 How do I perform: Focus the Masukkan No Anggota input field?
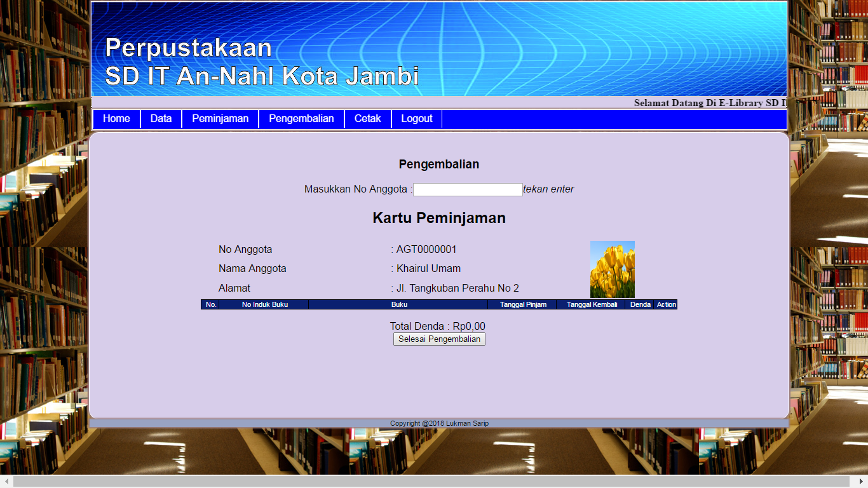[x=468, y=189]
